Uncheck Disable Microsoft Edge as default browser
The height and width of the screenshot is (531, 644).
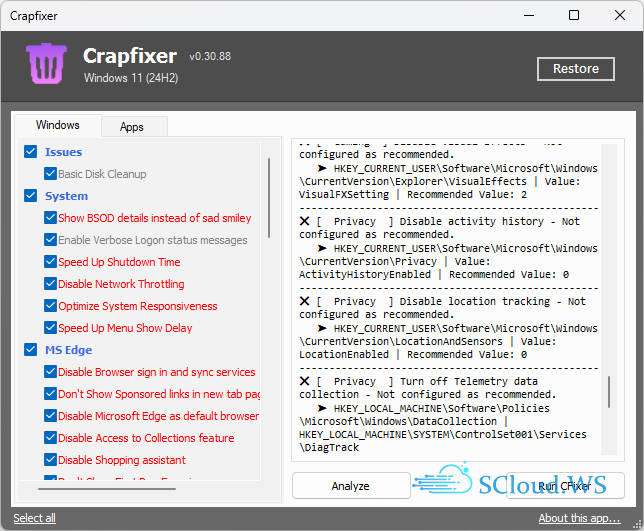pyautogui.click(x=50, y=415)
